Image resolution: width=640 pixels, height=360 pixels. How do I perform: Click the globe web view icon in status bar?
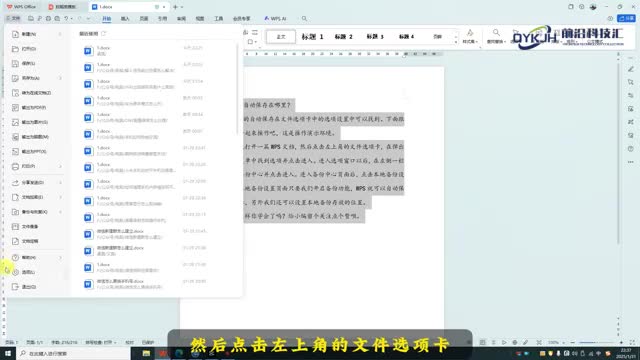point(515,342)
